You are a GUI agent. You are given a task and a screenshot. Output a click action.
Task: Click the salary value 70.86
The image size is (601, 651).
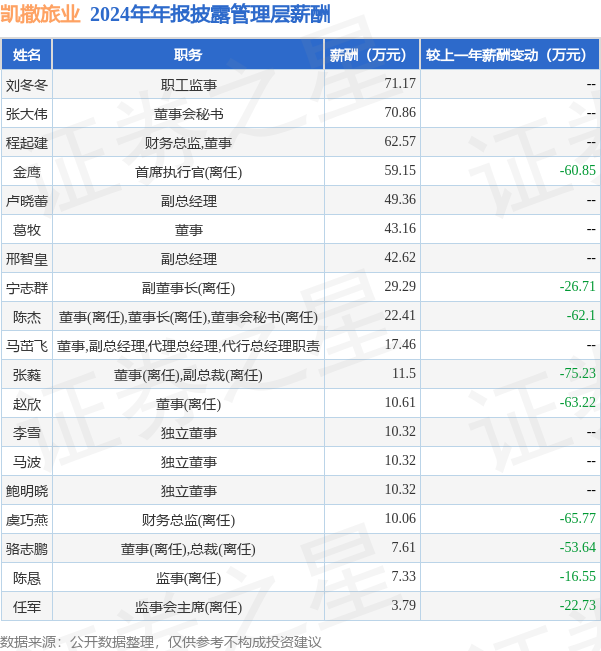point(400,113)
